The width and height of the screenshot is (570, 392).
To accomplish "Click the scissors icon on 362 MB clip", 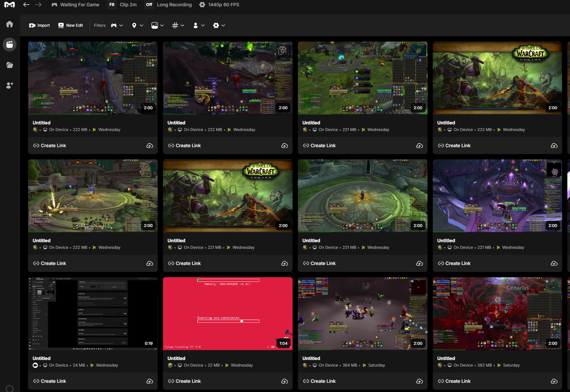I will [499, 365].
